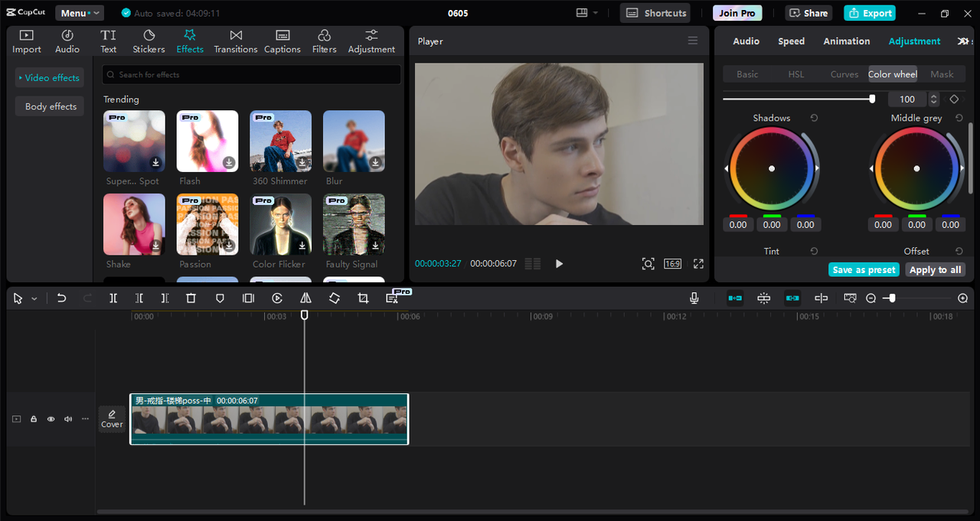Screen dimensions: 980x521
Task: Click the Shadows color wheel center
Action: click(x=772, y=168)
